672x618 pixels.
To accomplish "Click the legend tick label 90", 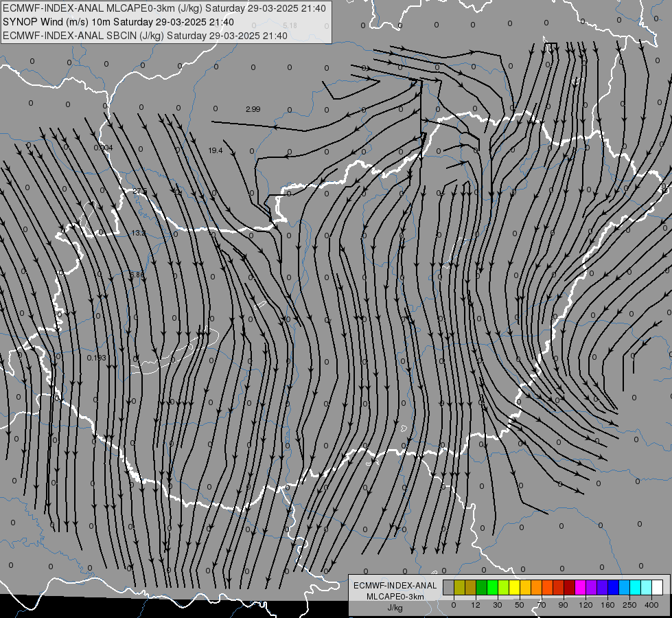I will pyautogui.click(x=563, y=605).
